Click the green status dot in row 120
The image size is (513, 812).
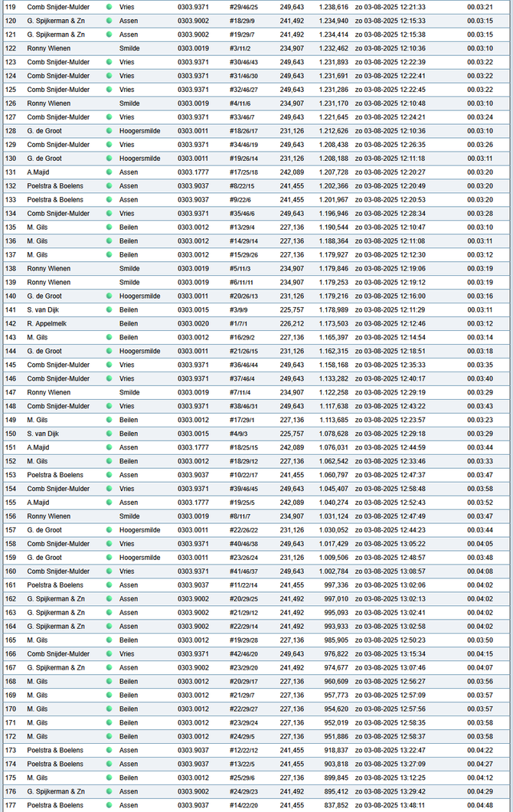pyautogui.click(x=109, y=21)
